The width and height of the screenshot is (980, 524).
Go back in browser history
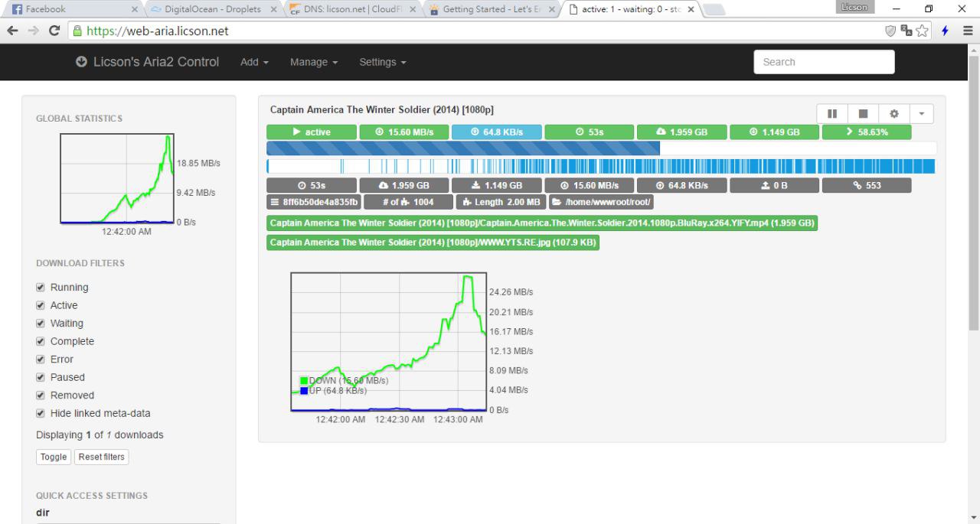(x=14, y=31)
